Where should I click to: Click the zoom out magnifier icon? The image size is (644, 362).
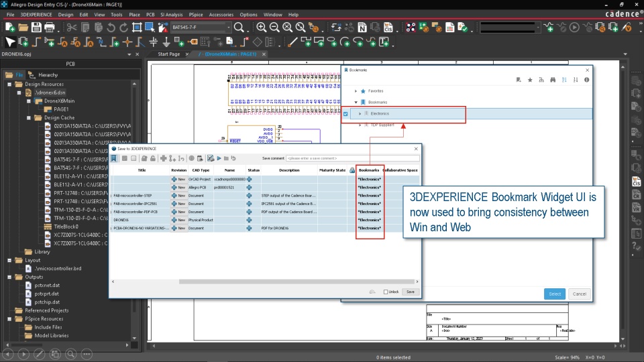(274, 27)
